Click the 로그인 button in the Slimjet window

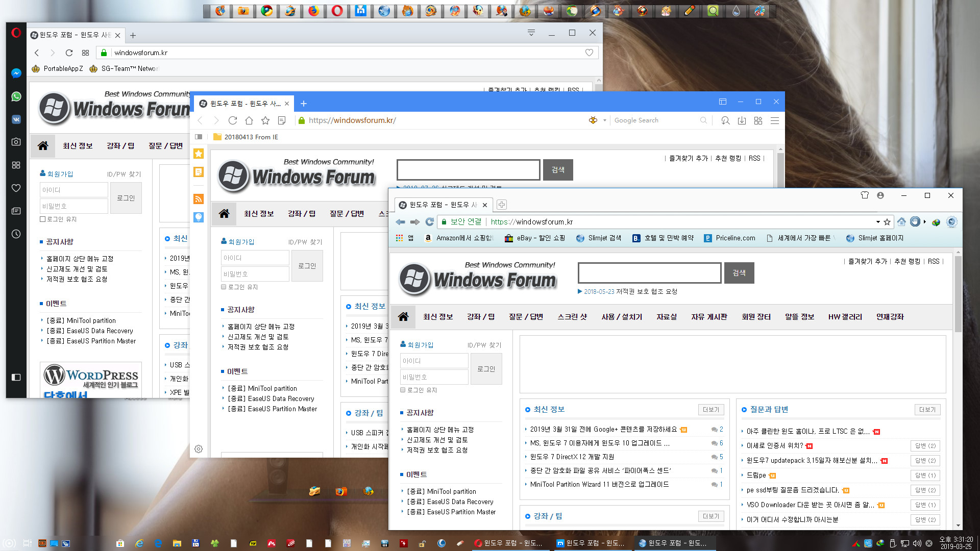tap(486, 369)
